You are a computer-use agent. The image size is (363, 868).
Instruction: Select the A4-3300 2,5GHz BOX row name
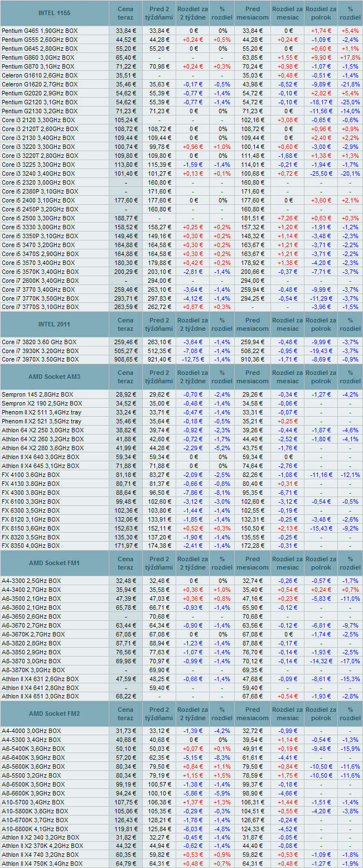[32, 581]
